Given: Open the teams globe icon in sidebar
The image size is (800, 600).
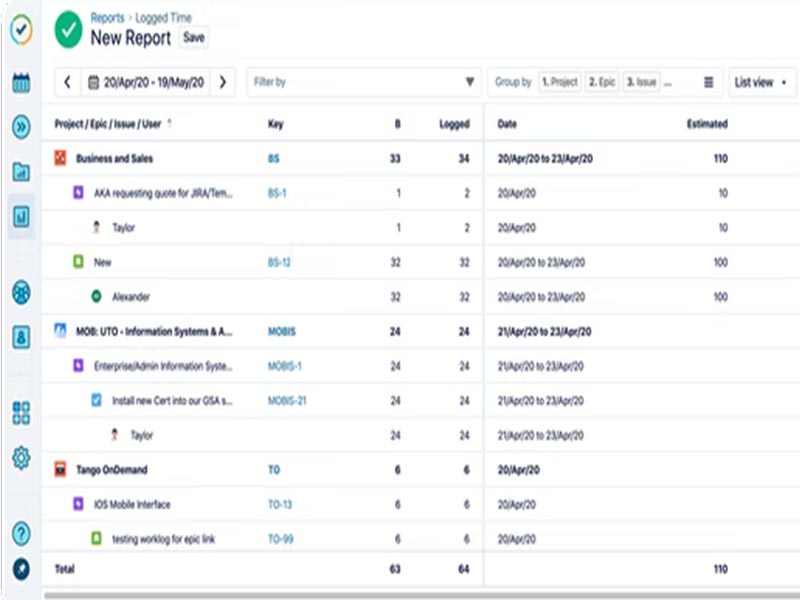Looking at the screenshot, I should [x=22, y=294].
